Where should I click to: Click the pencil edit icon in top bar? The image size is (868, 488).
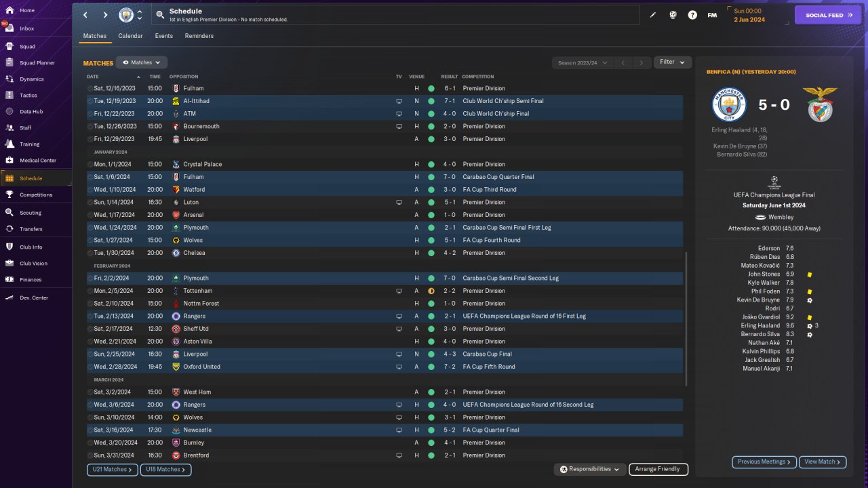[653, 15]
